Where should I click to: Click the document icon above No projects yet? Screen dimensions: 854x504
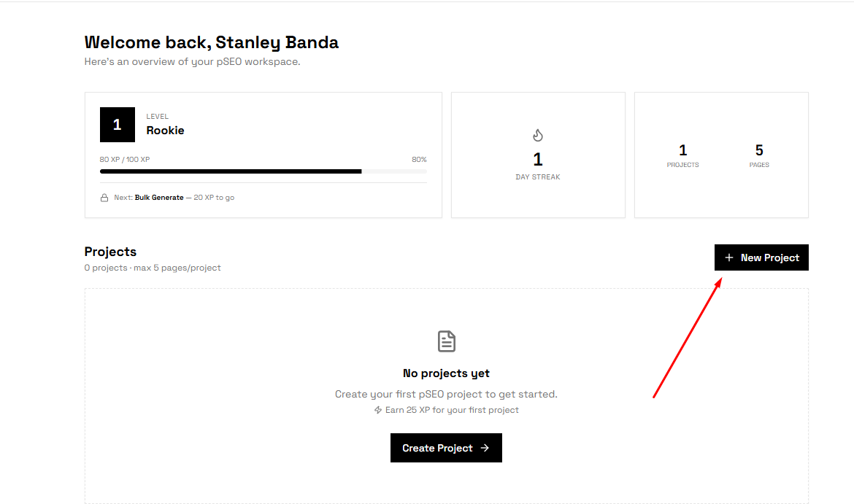[x=446, y=341]
